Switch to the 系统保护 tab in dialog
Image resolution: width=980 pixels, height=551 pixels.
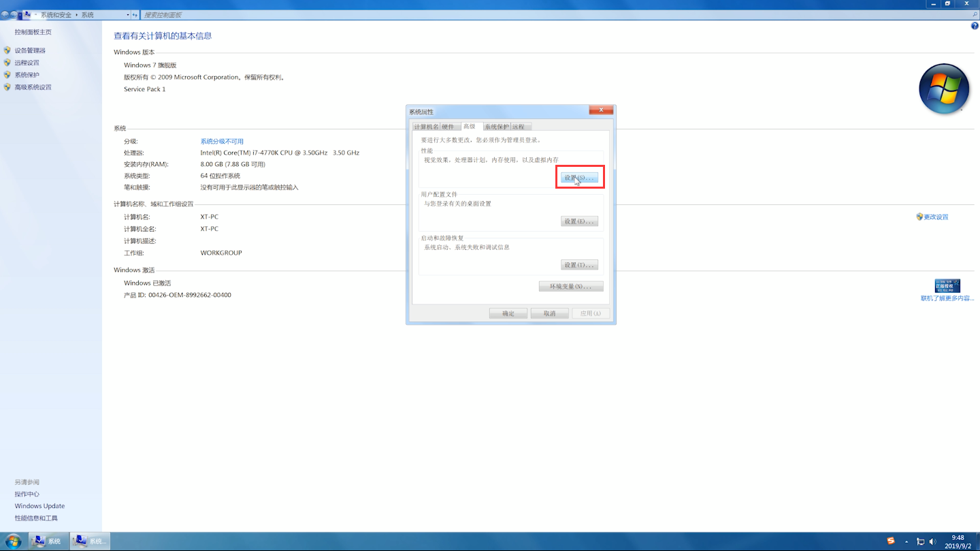pos(497,127)
